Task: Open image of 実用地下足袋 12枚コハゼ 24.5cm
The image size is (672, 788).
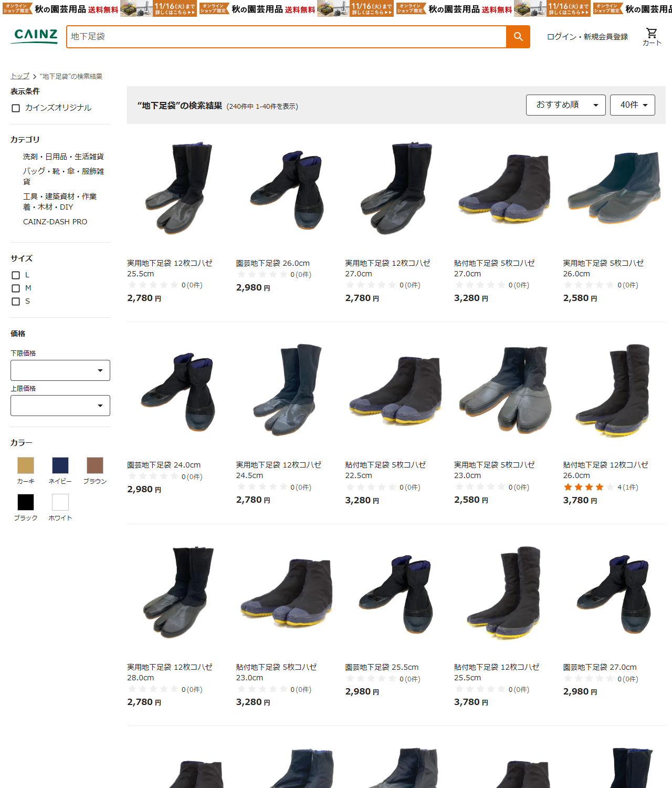Action: click(x=286, y=390)
